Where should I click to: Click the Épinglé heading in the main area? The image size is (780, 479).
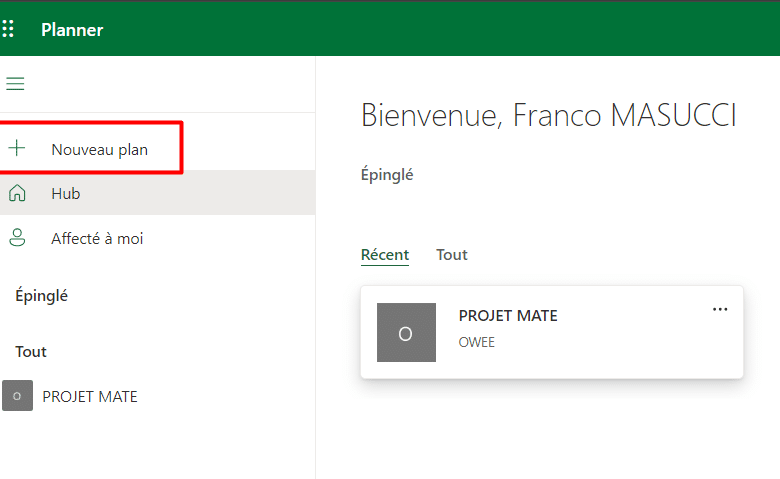387,175
